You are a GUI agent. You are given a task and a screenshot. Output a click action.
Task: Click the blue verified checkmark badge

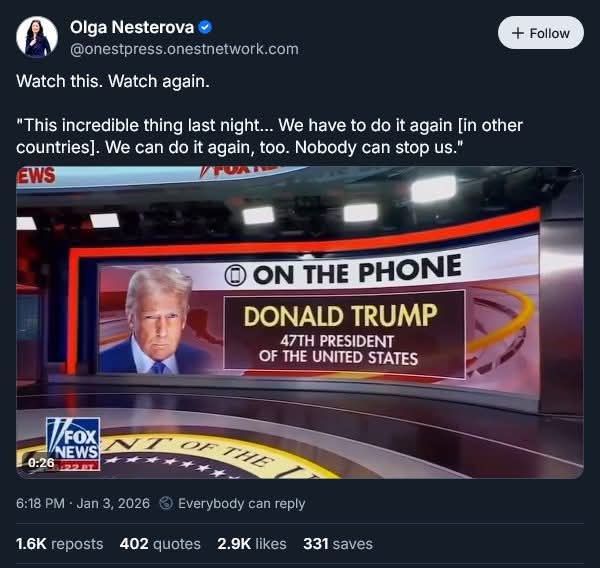coord(204,28)
